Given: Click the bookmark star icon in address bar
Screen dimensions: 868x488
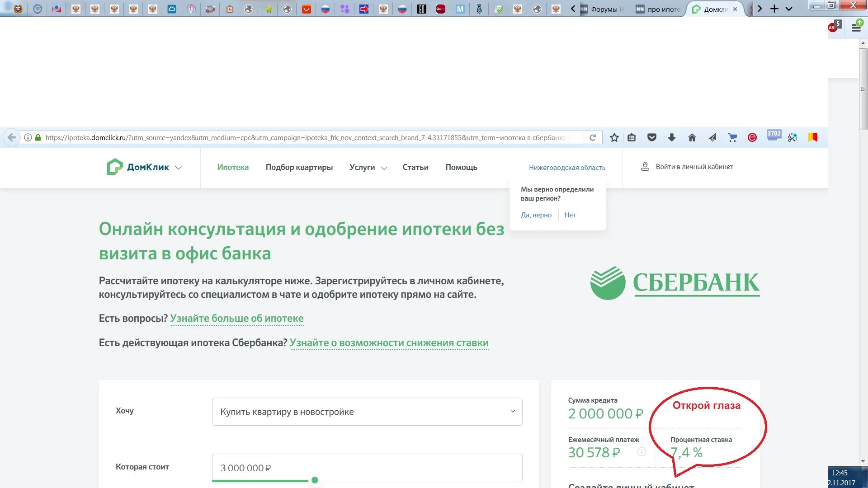Looking at the screenshot, I should click(614, 137).
